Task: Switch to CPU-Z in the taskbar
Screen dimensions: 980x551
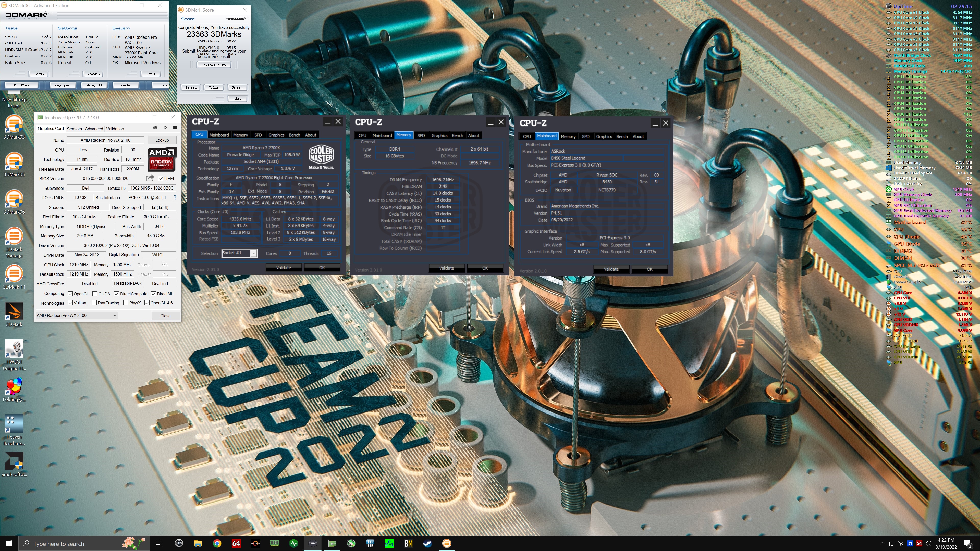Action: [x=313, y=543]
